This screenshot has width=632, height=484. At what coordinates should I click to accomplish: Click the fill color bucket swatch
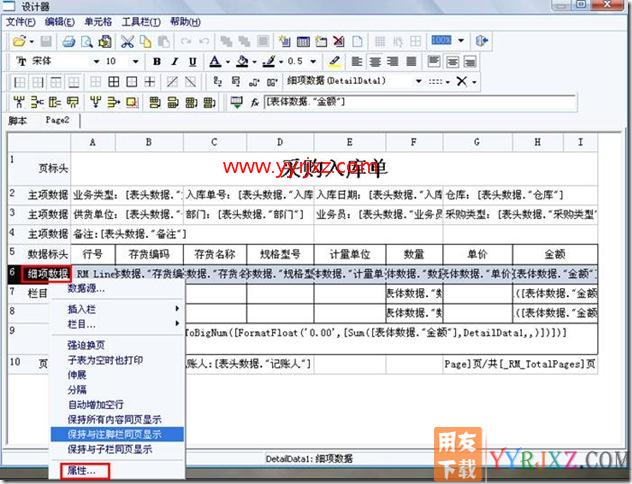pyautogui.click(x=242, y=62)
